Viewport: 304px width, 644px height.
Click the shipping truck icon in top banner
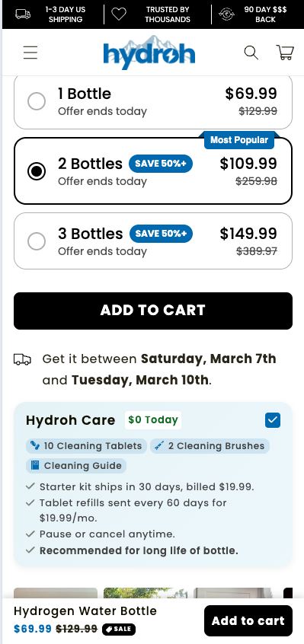pos(23,14)
